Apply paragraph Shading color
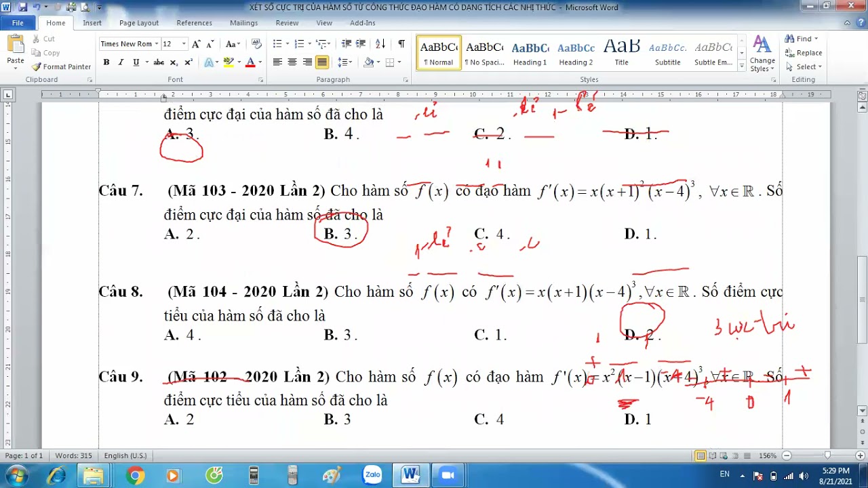This screenshot has width=868, height=488. (368, 62)
